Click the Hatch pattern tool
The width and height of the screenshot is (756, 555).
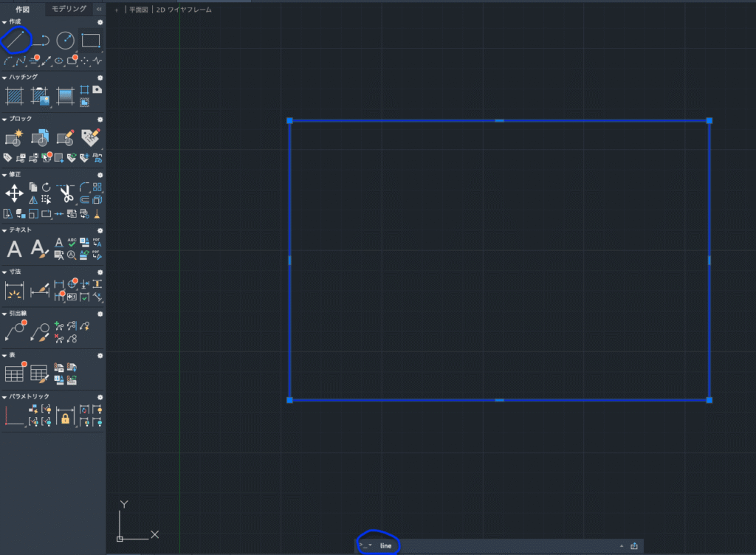(14, 96)
